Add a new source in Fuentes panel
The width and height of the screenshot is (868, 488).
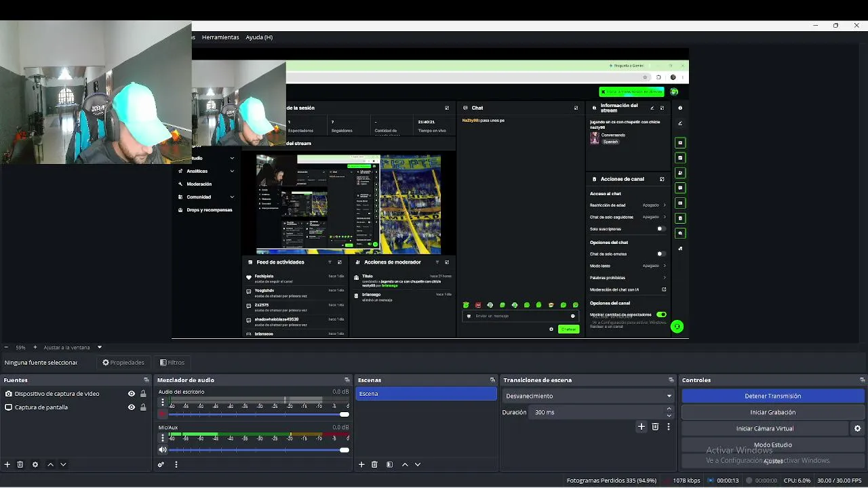click(x=7, y=464)
